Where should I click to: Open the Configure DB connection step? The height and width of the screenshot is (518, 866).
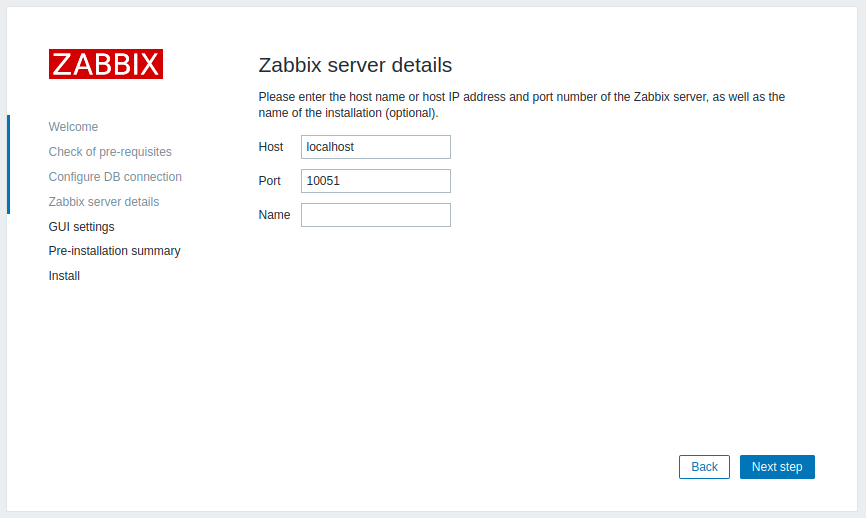tap(115, 177)
